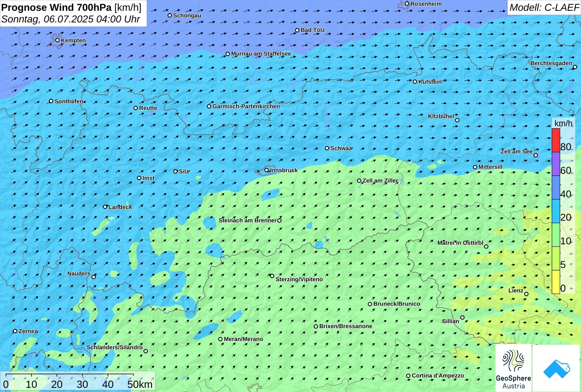Click the "Kitzbühel" label
The width and height of the screenshot is (581, 392).
click(x=441, y=116)
